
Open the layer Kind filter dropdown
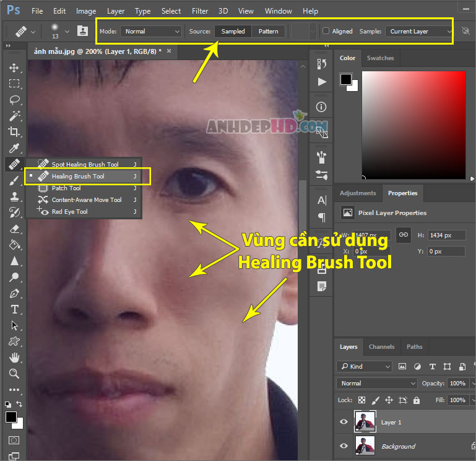coord(365,366)
